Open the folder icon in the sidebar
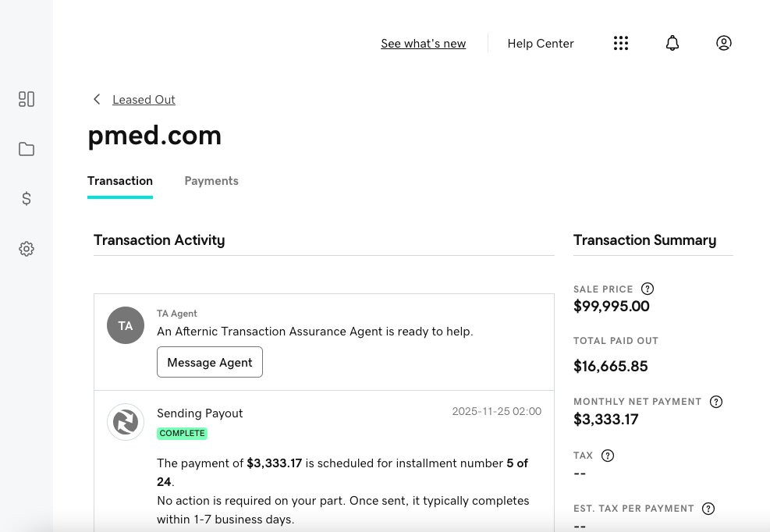Image resolution: width=770 pixels, height=532 pixels. coord(27,149)
